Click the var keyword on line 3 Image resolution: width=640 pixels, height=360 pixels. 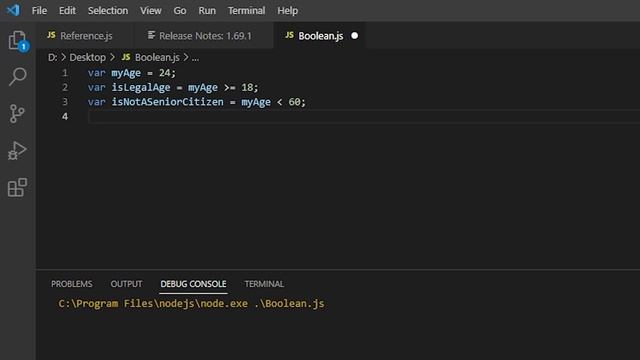pyautogui.click(x=96, y=102)
